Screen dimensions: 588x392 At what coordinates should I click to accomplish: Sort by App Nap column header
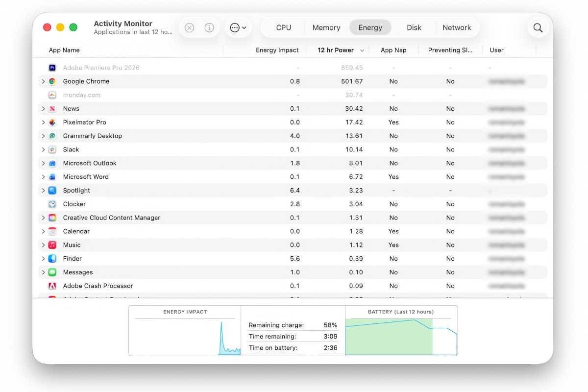click(x=393, y=50)
